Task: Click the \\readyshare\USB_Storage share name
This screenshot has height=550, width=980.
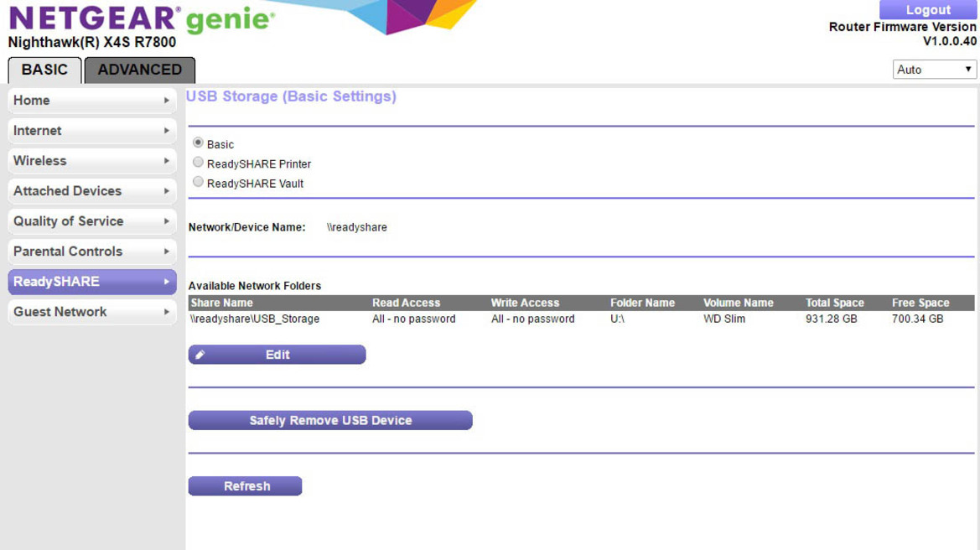Action: [255, 319]
